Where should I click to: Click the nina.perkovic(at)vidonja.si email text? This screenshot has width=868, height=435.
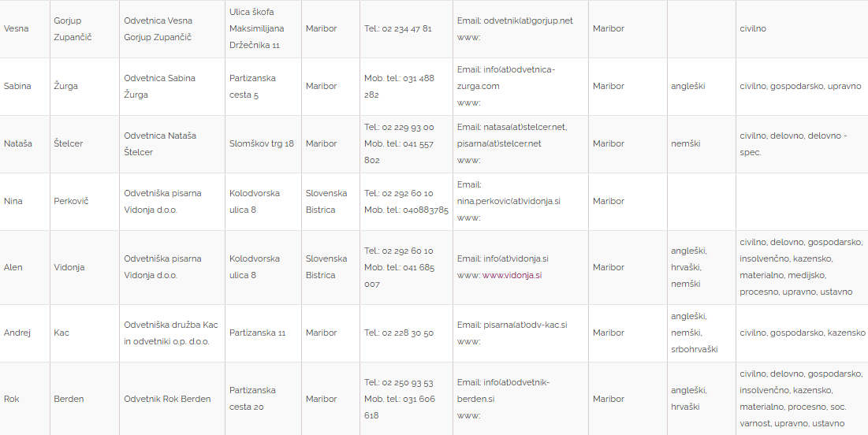509,201
